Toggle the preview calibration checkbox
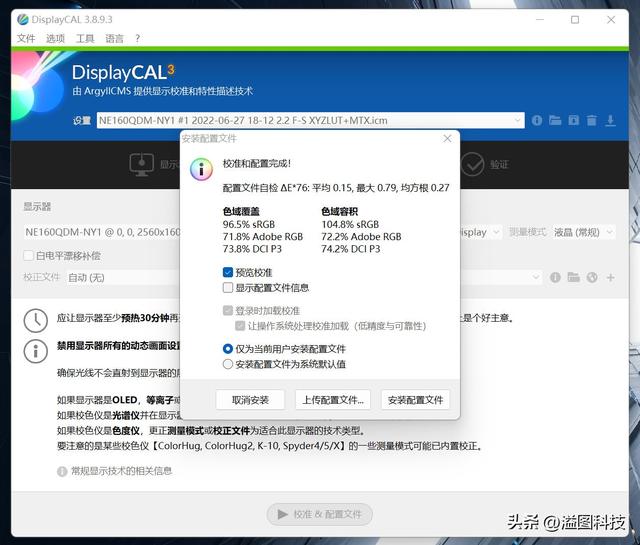640x545 pixels. click(228, 272)
